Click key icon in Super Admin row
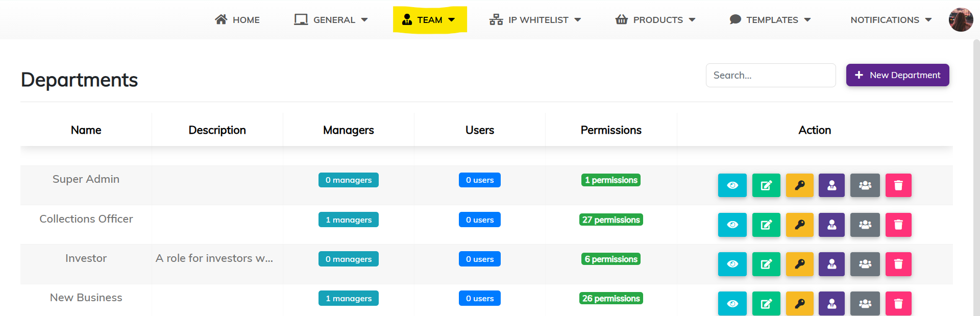 [x=799, y=185]
